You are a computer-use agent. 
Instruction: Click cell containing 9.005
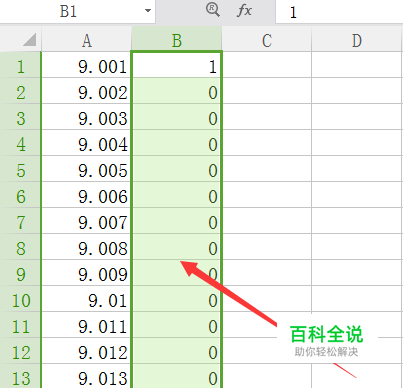[86, 169]
